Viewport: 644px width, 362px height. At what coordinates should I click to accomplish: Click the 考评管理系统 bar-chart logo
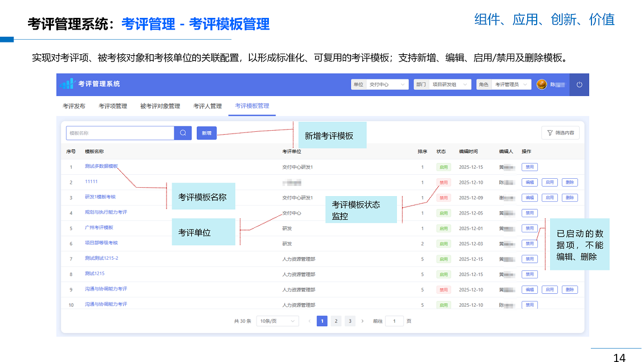click(x=68, y=84)
